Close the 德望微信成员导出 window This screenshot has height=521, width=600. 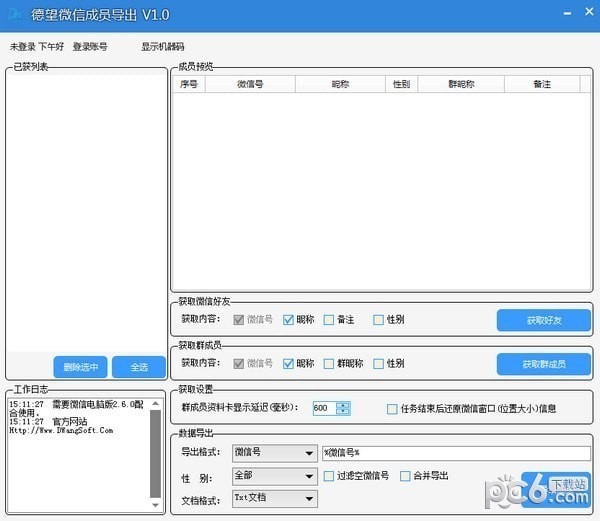click(x=589, y=12)
